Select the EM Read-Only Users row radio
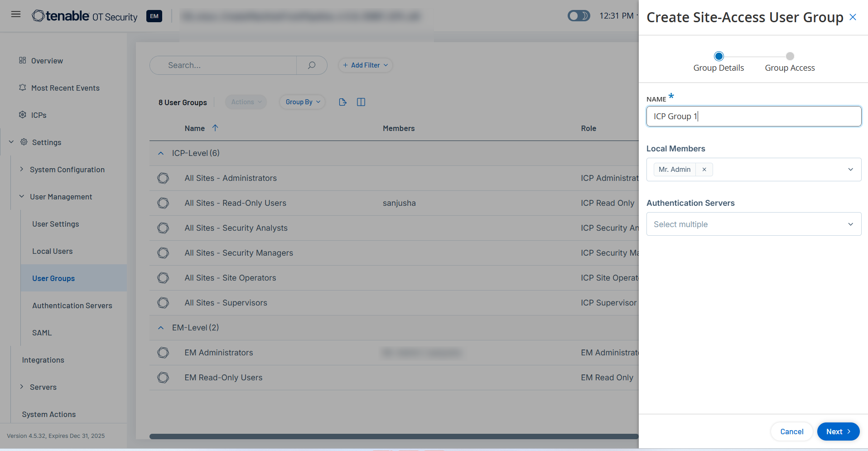868x451 pixels. (x=163, y=378)
